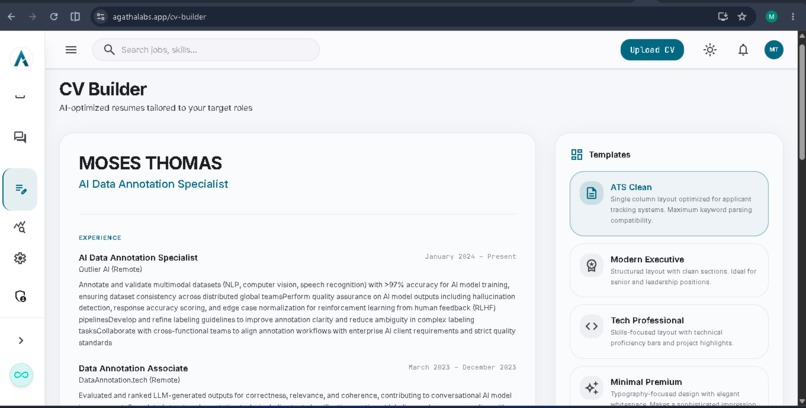Click the address bar URL agathalabs.app/cv-builder
Viewport: 806px width, 408px height.
point(159,17)
